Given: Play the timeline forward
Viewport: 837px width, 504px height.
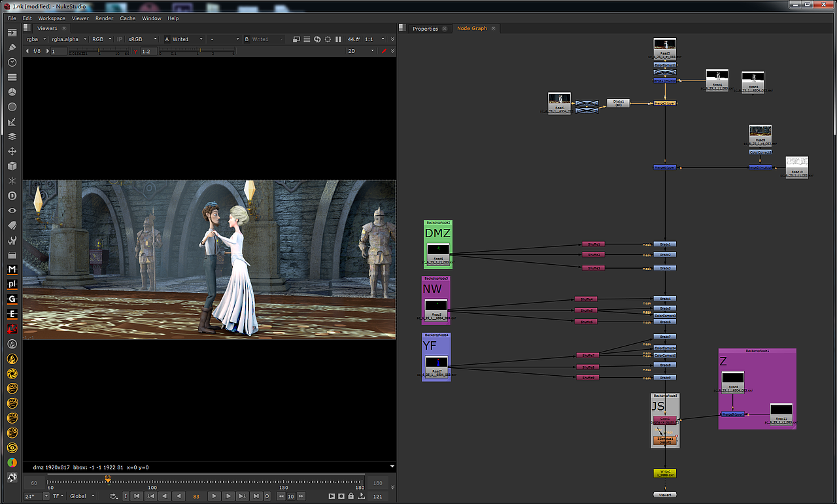Looking at the screenshot, I should (x=214, y=496).
